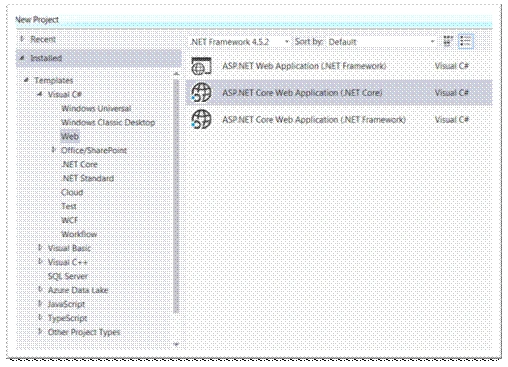Expand the Recent section

click(x=22, y=39)
